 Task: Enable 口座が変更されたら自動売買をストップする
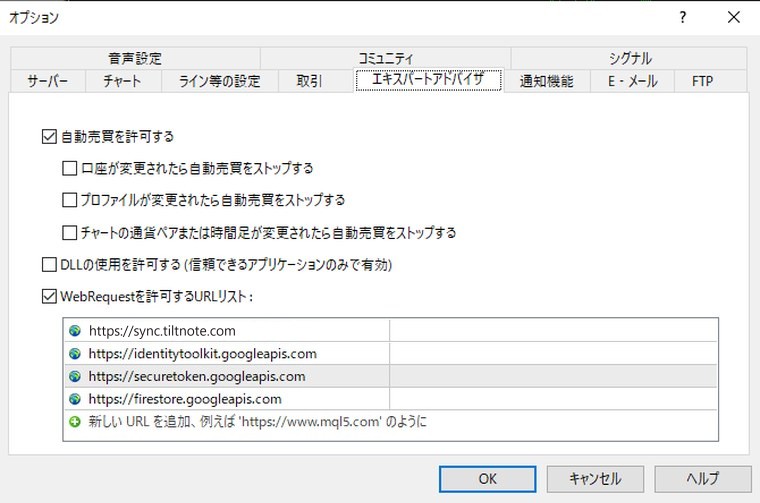click(x=69, y=169)
